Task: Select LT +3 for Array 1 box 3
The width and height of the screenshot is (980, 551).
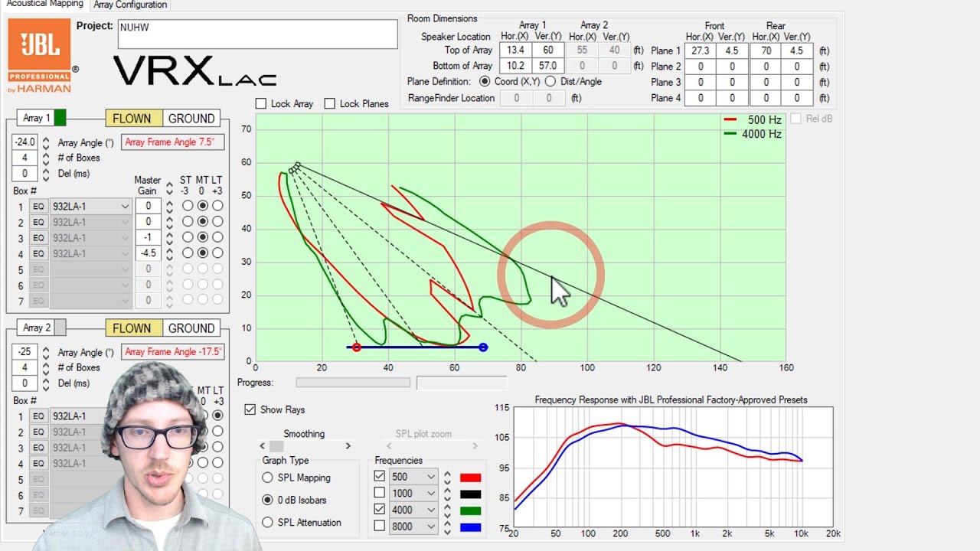Action: click(x=218, y=237)
